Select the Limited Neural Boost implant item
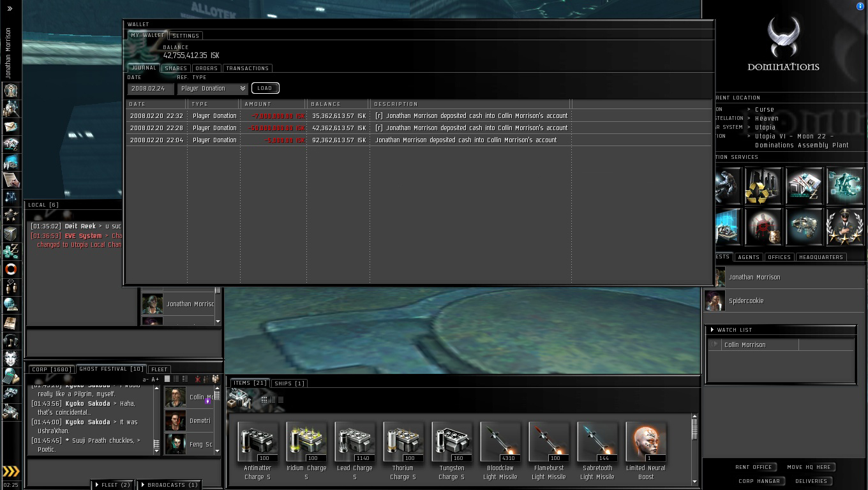 click(646, 450)
